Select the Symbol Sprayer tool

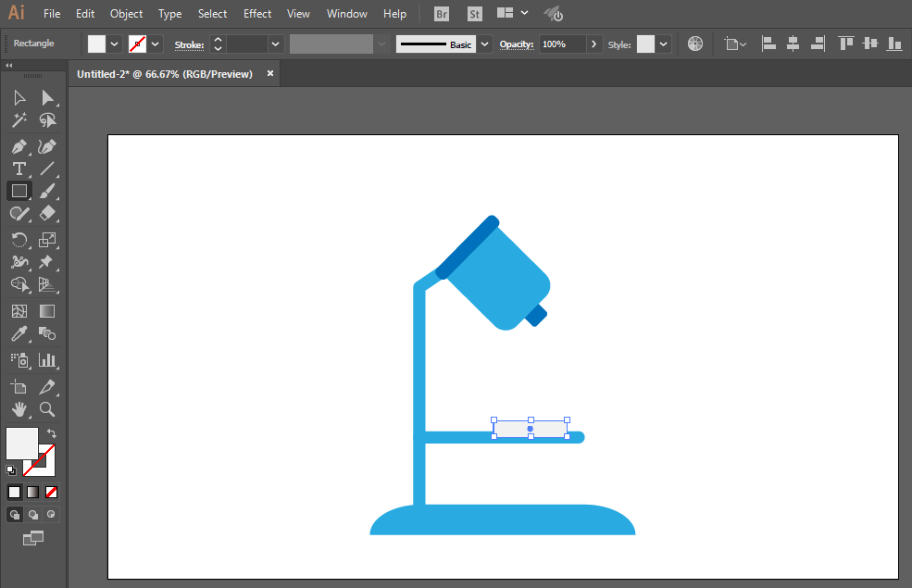pyautogui.click(x=19, y=360)
